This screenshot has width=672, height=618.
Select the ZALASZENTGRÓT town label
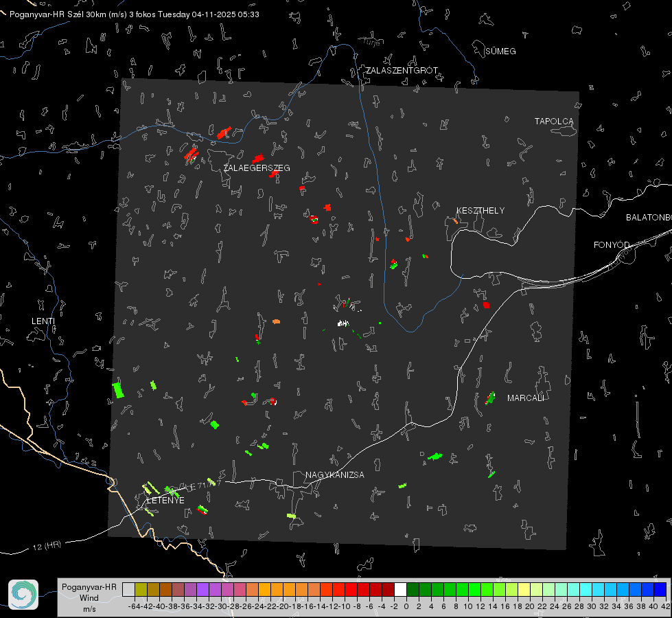pos(402,70)
